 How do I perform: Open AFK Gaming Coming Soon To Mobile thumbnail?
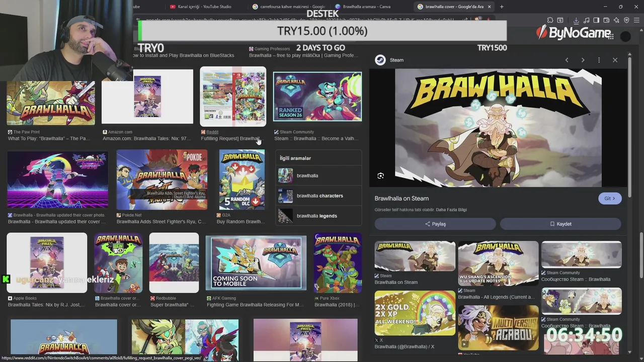256,263
